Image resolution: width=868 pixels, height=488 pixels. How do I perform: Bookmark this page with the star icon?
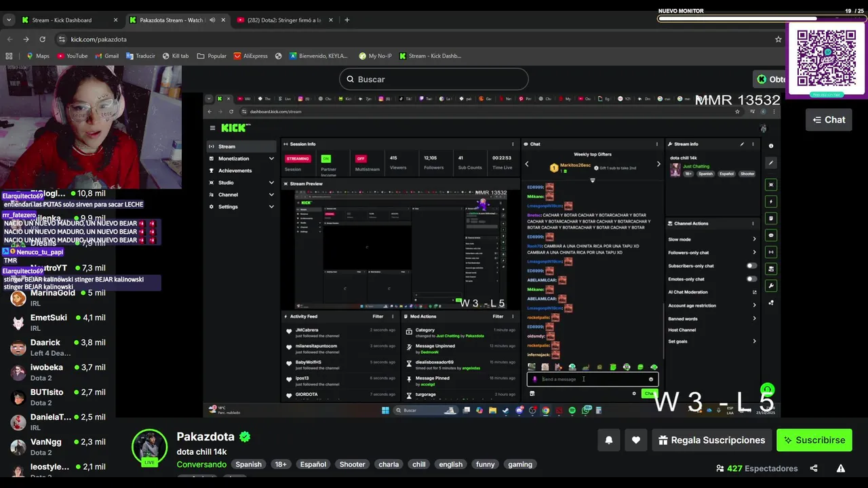coord(778,39)
